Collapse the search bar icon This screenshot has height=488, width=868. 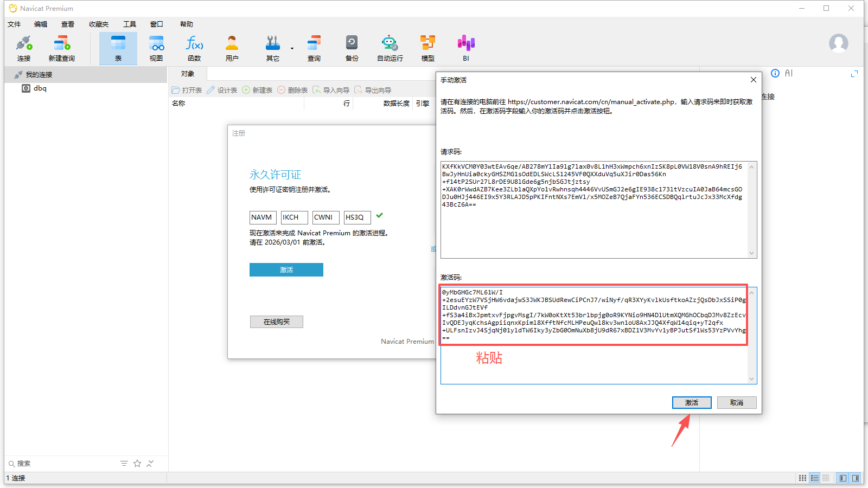(x=150, y=463)
